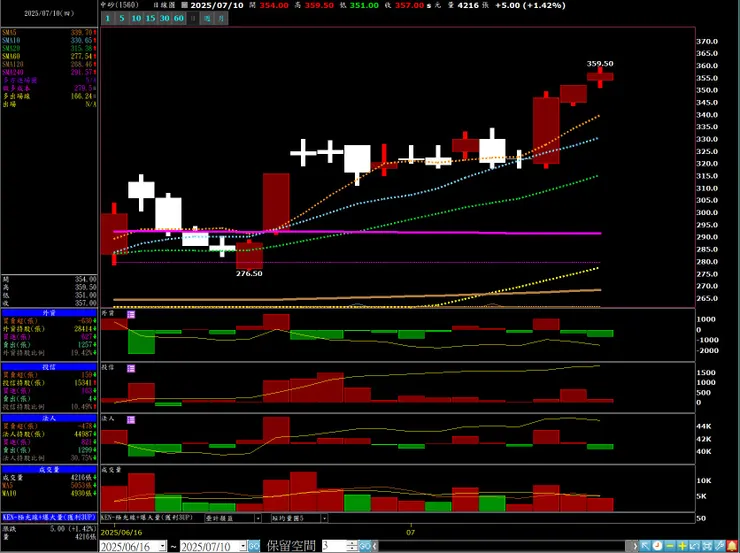
Task: Click GO button next to date range
Action: (254, 546)
